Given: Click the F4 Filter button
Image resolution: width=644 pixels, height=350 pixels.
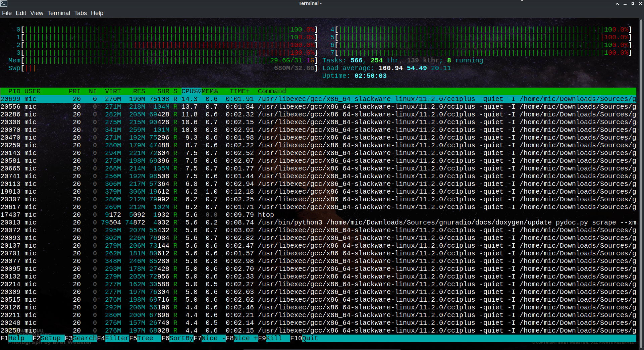Looking at the screenshot, I should (113, 338).
